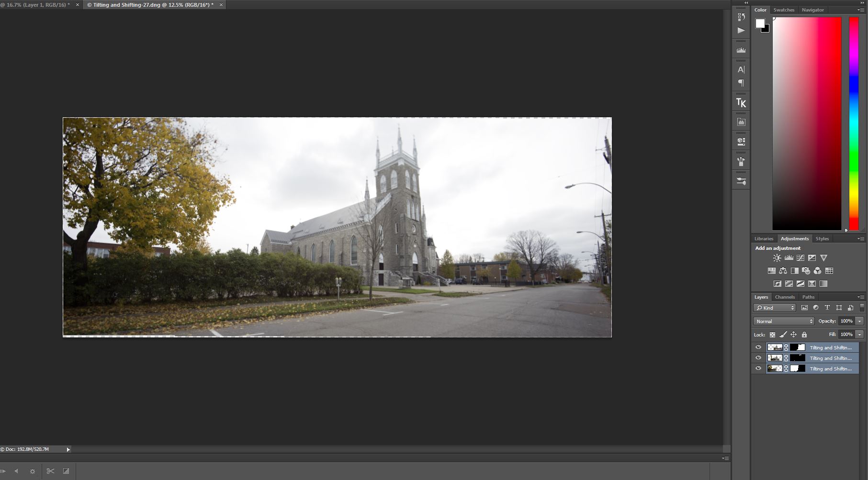Open the Normal blend mode dropdown
The height and width of the screenshot is (480, 868).
coord(784,321)
